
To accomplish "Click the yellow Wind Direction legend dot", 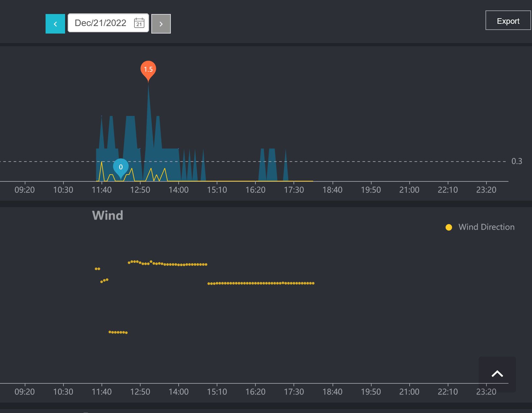I will [449, 227].
